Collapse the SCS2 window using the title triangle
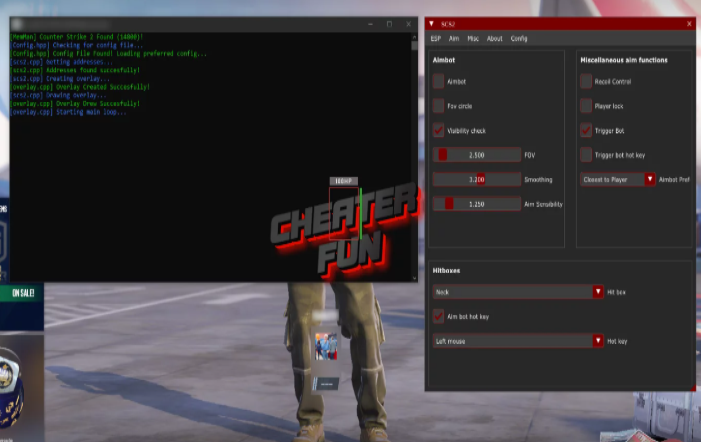704x442 pixels. point(431,24)
